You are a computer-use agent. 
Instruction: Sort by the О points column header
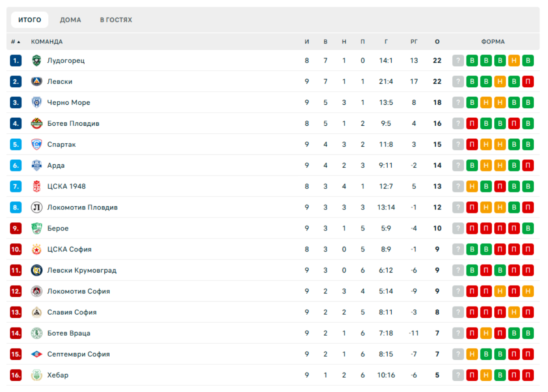[437, 42]
